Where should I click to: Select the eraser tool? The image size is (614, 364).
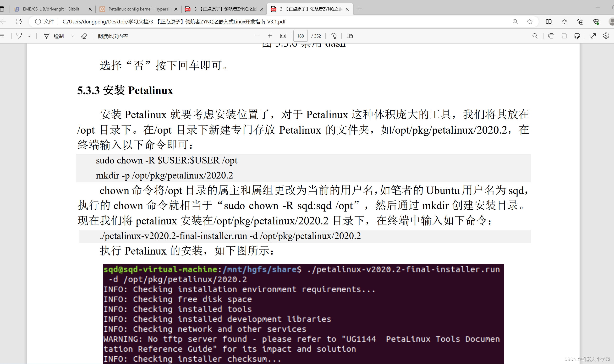click(84, 36)
